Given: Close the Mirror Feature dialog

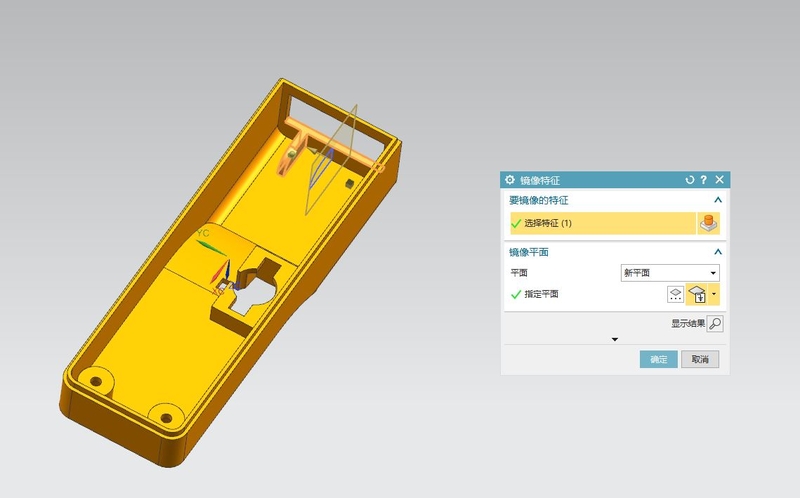Looking at the screenshot, I should 719,180.
